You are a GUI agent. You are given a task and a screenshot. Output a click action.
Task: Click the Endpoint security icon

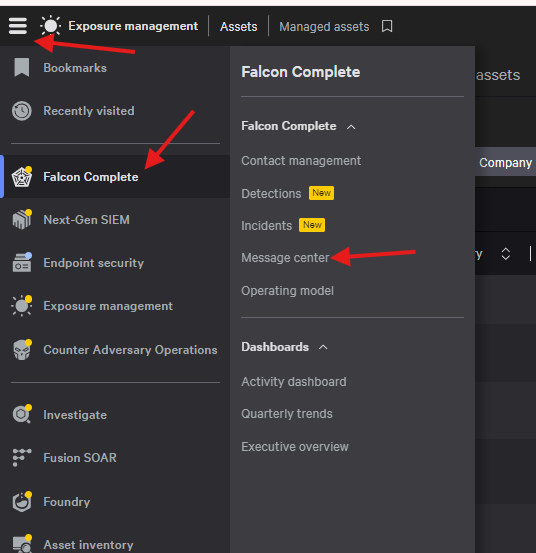coord(22,263)
